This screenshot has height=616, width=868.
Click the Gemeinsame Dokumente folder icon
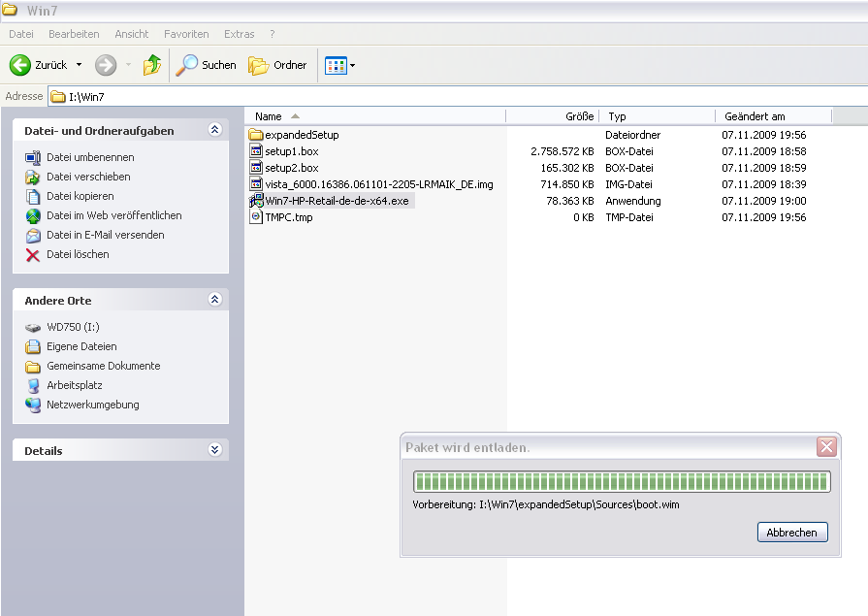coord(33,367)
